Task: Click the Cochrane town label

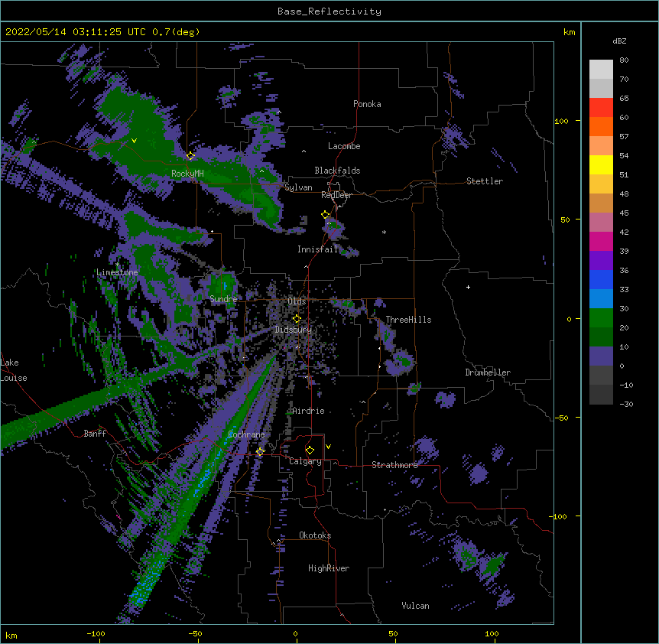Action: (246, 434)
